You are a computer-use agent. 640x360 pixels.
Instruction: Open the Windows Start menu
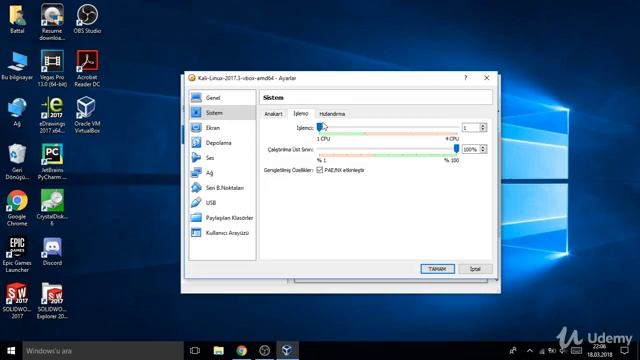(11, 351)
